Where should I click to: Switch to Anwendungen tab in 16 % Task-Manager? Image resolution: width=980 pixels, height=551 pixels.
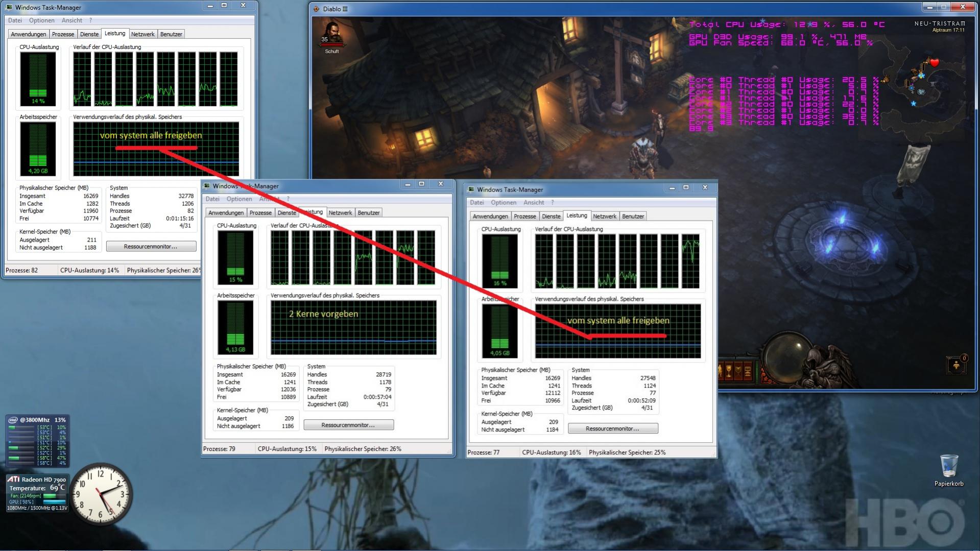(x=490, y=217)
